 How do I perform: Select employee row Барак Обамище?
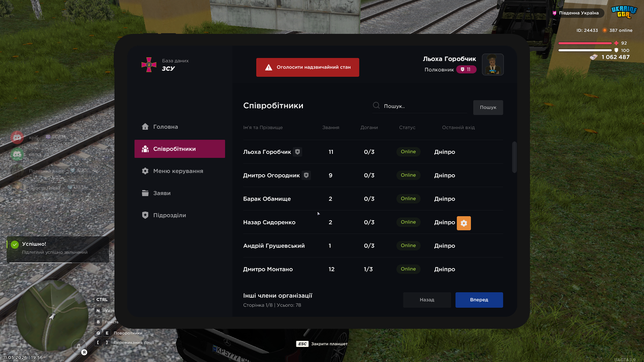(x=373, y=199)
